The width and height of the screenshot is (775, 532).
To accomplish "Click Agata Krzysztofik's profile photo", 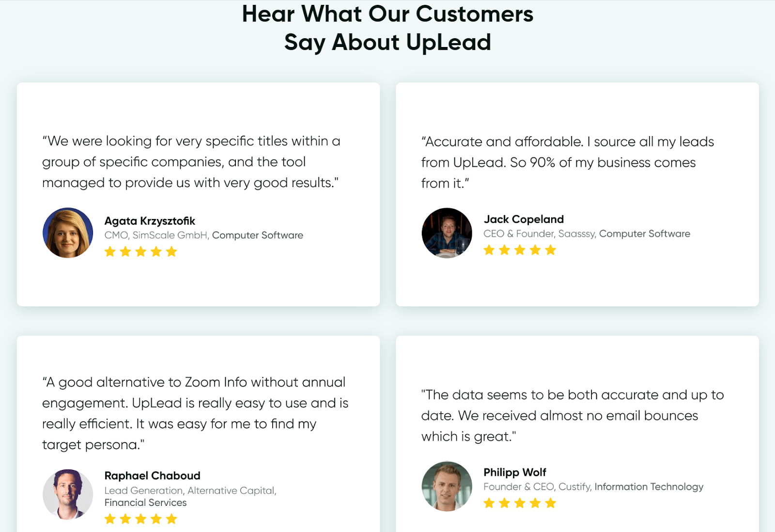I will click(x=68, y=233).
